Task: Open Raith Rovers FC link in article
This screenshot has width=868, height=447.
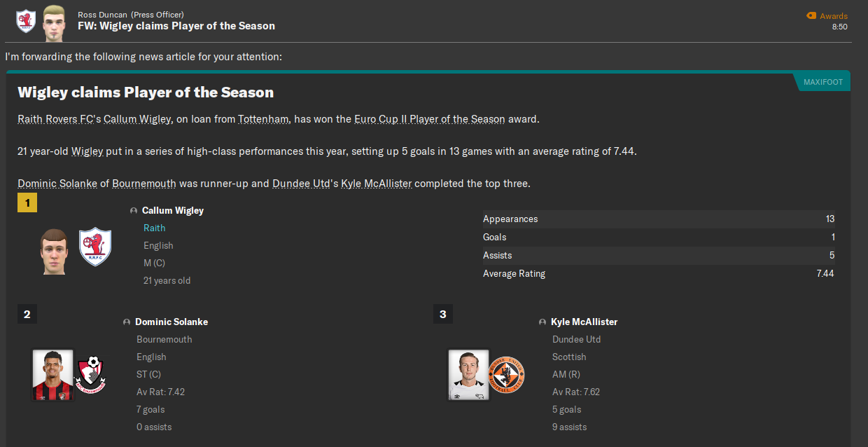Action: (55, 119)
